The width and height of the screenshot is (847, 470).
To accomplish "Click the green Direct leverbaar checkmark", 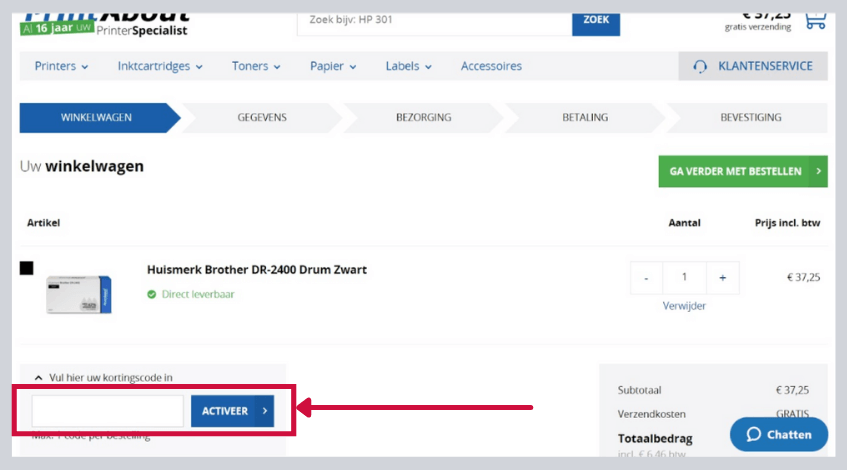I will click(152, 295).
